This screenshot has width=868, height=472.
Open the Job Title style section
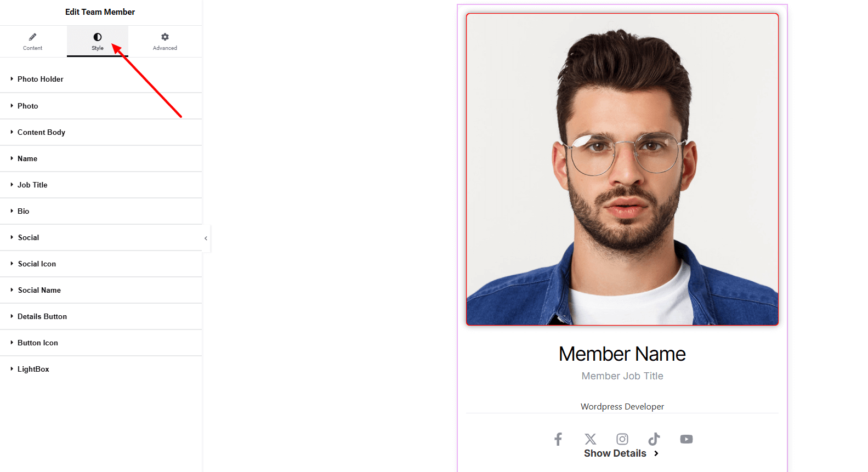pyautogui.click(x=32, y=185)
